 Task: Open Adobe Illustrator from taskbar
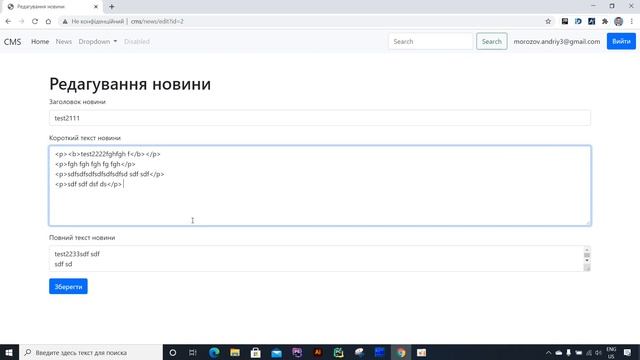[x=318, y=352]
